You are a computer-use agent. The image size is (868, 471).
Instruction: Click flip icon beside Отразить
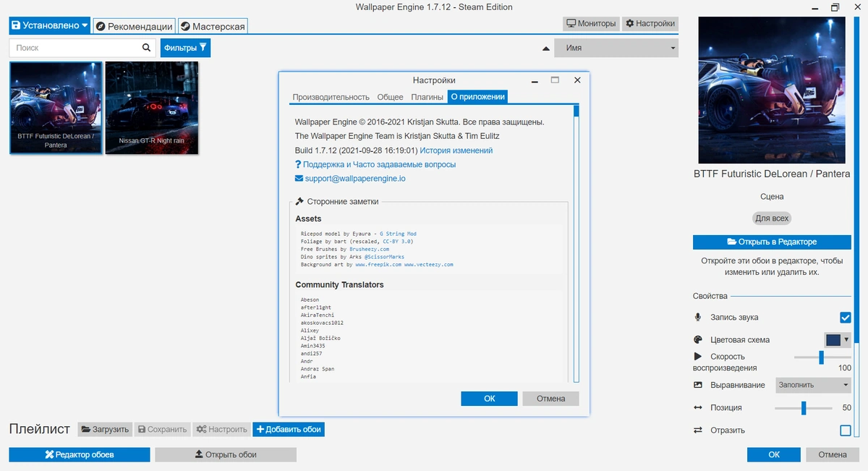pos(698,430)
